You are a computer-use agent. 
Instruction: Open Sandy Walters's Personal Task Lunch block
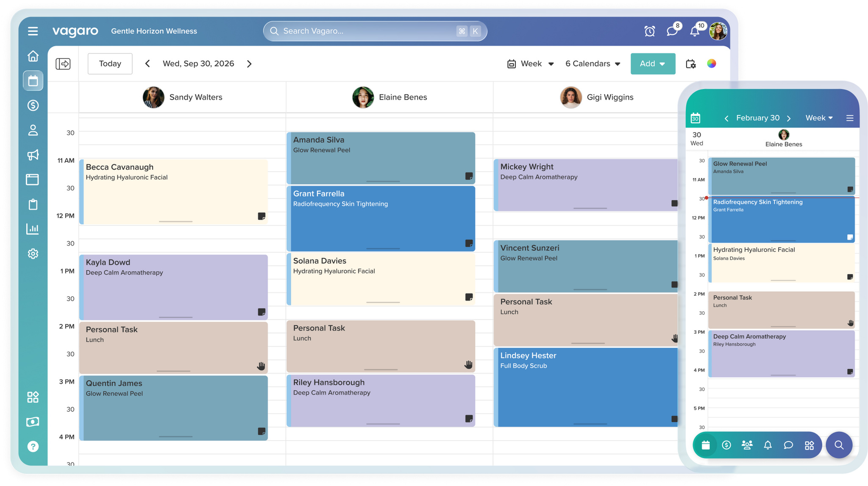pyautogui.click(x=173, y=348)
